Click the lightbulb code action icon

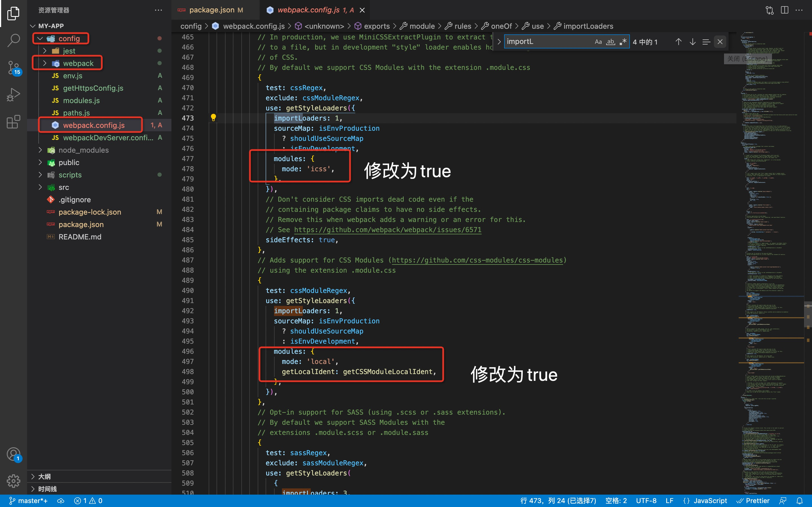(x=213, y=118)
